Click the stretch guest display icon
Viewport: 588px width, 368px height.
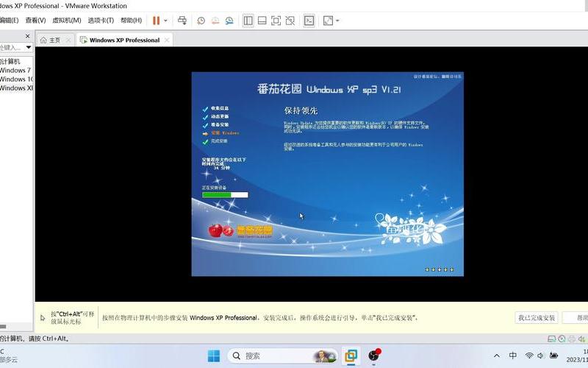point(328,21)
